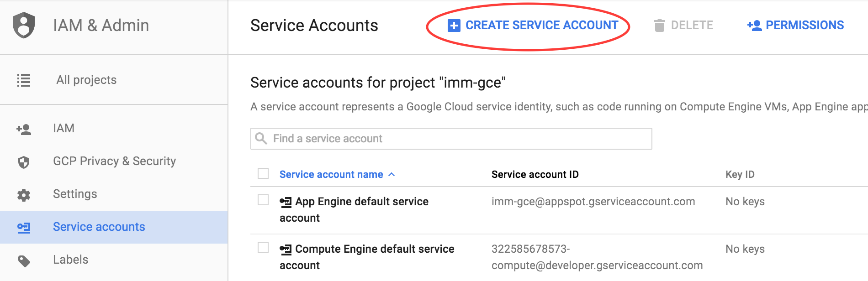Click the IAM add-person icon in sidebar
Viewport: 868px width, 281px height.
24,130
